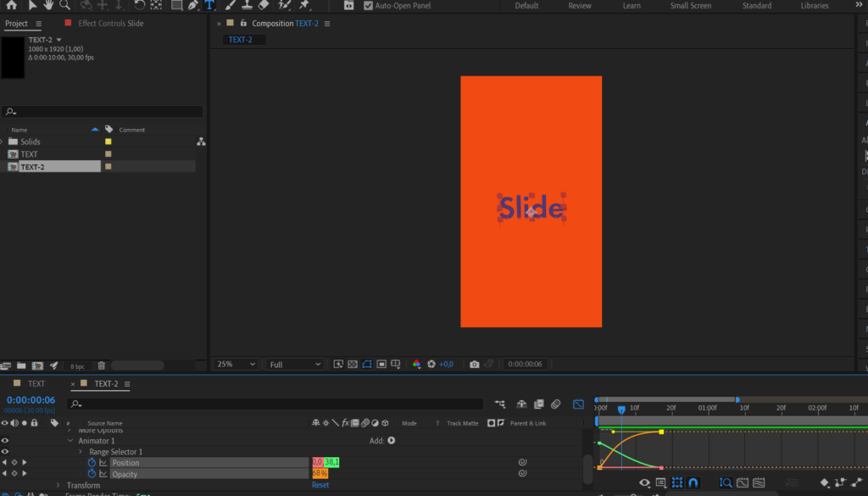Click the timeline current time 0:00:00:06
This screenshot has height=496, width=868.
[31, 399]
